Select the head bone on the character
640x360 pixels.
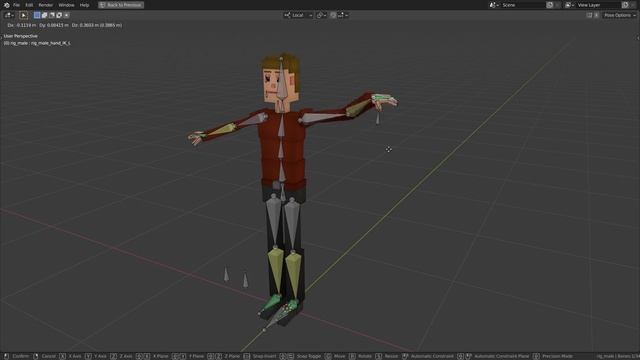point(281,80)
